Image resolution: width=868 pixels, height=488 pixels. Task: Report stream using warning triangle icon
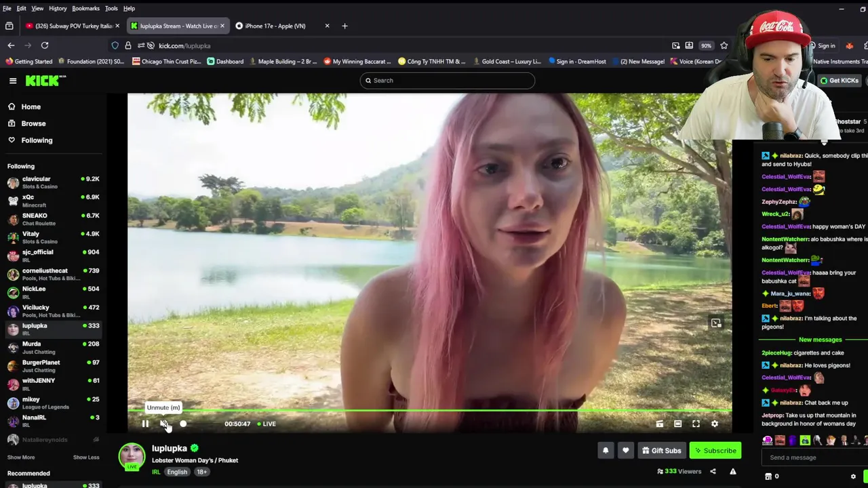pos(732,471)
